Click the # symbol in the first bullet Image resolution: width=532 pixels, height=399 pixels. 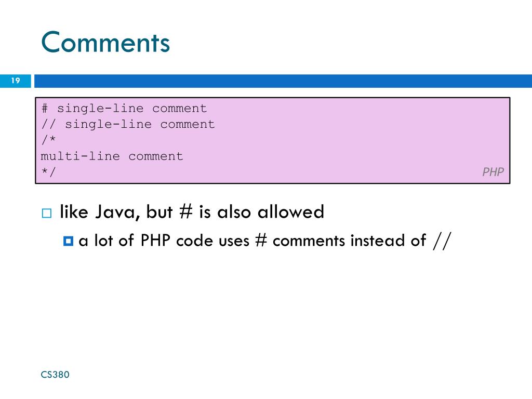coord(186,212)
